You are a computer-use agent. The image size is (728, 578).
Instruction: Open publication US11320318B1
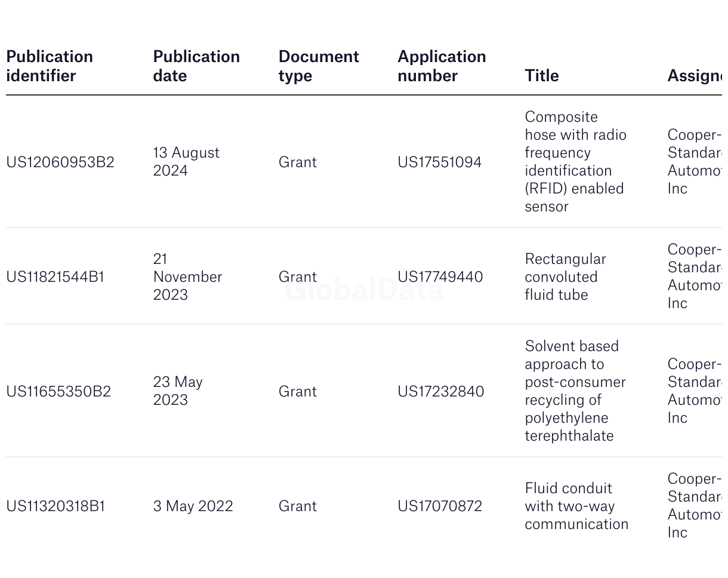pos(55,506)
